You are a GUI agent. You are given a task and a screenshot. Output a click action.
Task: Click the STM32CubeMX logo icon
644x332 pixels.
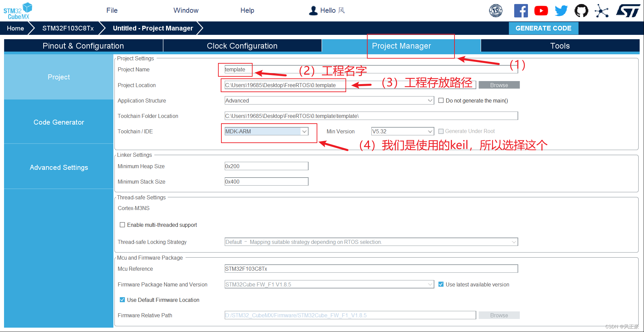(18, 11)
